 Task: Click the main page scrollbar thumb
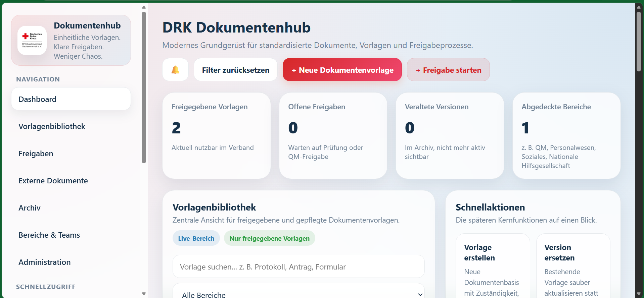click(639, 42)
